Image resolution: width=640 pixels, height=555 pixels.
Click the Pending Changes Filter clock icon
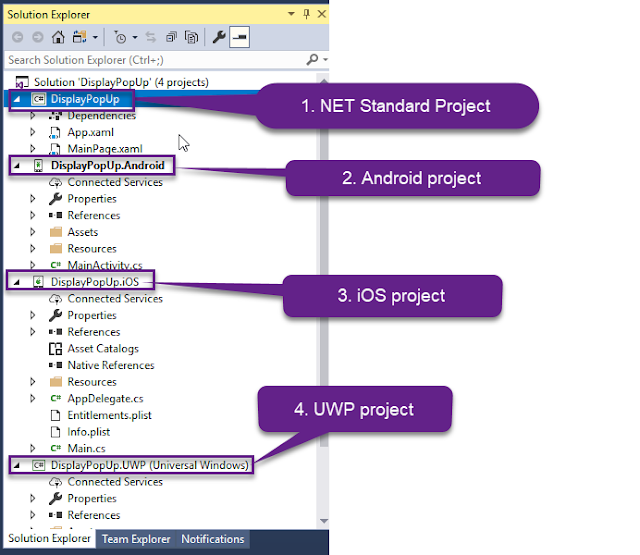(120, 38)
